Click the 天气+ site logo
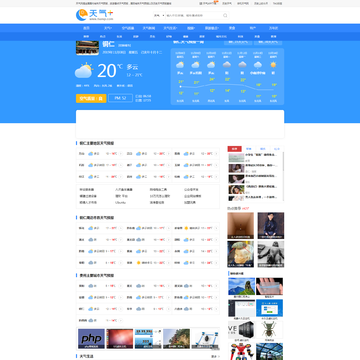 (95, 15)
